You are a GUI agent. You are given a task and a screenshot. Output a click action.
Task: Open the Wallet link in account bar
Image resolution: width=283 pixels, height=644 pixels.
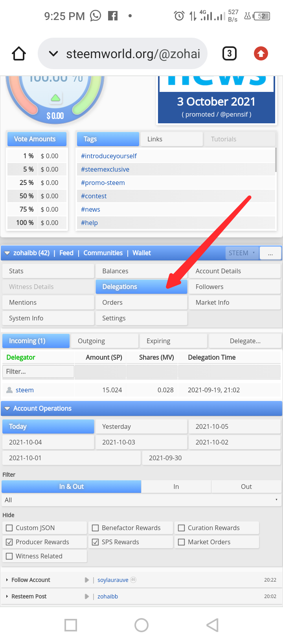click(x=142, y=253)
